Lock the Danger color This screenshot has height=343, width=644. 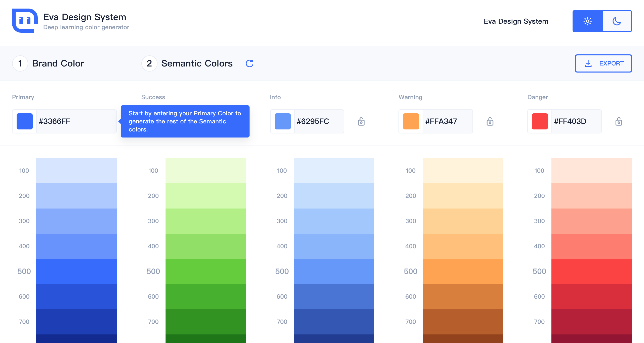point(619,121)
